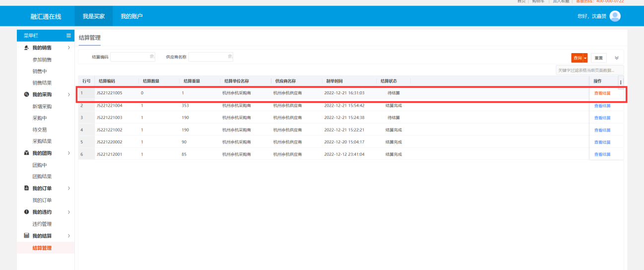Screen dimensions: 644x270
Task: Select the 结算管理 page tab
Action: pyautogui.click(x=90, y=38)
